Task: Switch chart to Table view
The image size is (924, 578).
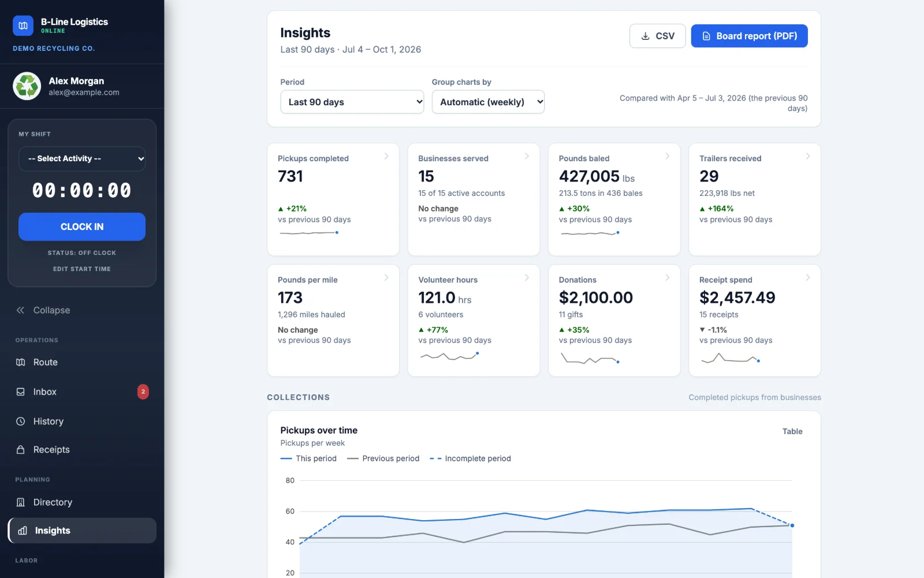Action: coord(792,431)
